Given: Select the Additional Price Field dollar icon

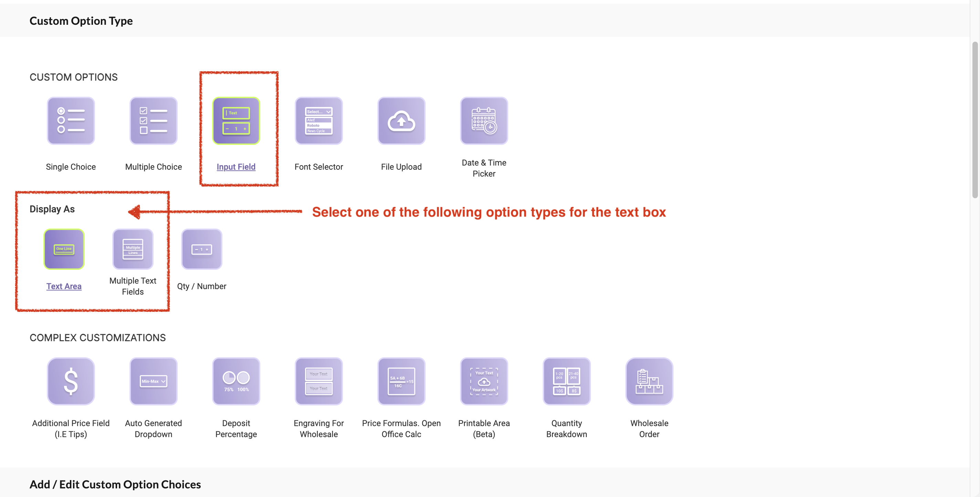Looking at the screenshot, I should pos(71,381).
